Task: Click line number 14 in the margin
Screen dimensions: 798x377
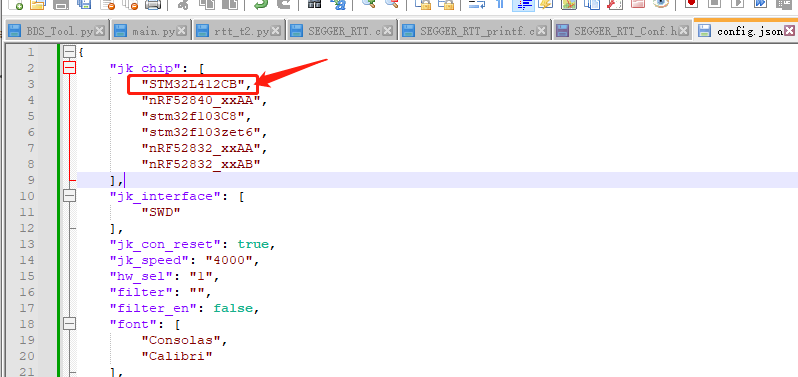Action: coord(26,260)
